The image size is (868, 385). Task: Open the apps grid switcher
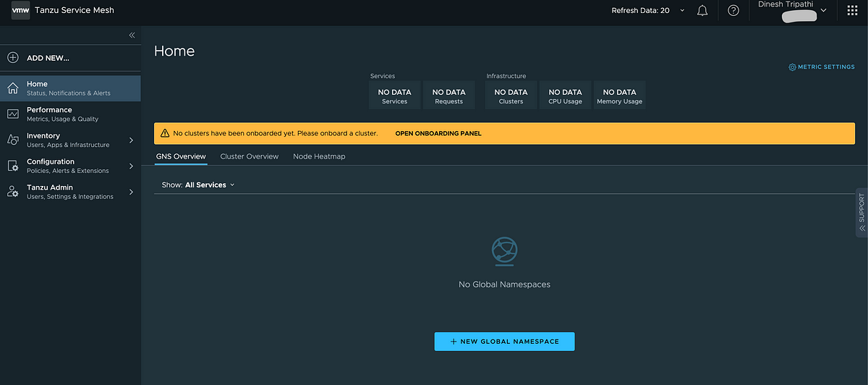[852, 11]
